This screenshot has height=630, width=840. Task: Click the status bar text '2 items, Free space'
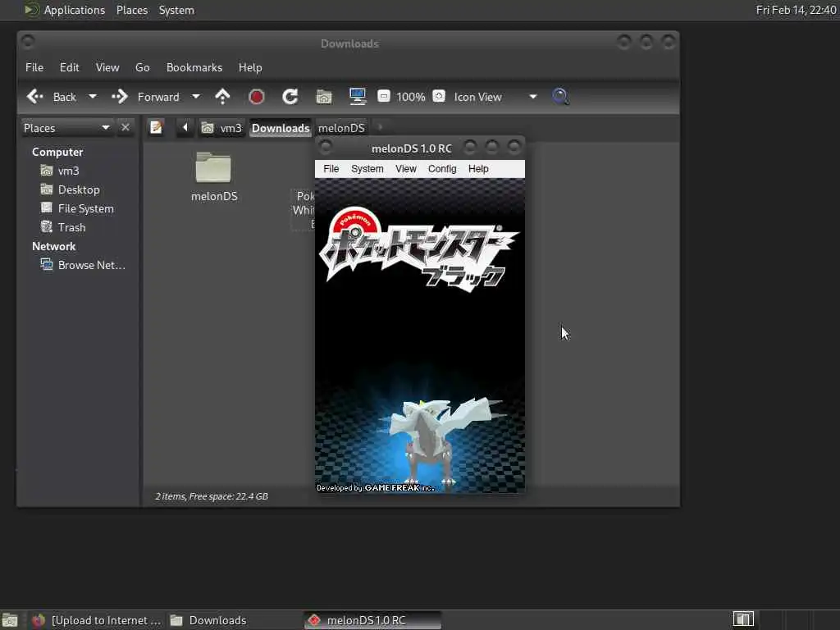coord(212,496)
